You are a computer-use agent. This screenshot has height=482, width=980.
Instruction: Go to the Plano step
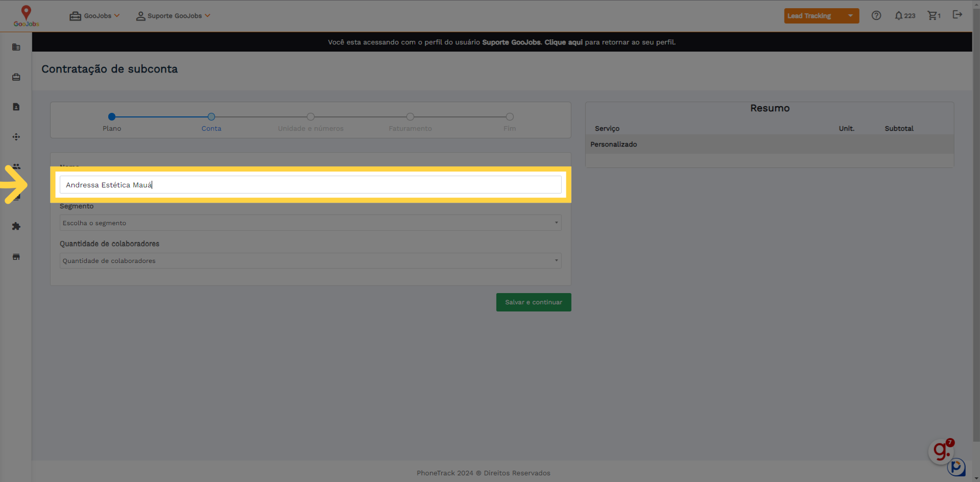point(112,122)
